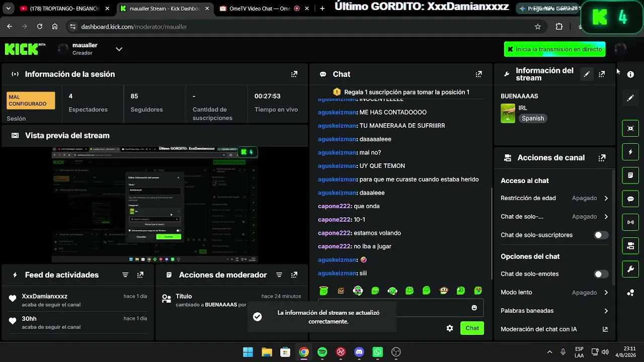Click Inicia la transmisión en directo button

click(555, 49)
